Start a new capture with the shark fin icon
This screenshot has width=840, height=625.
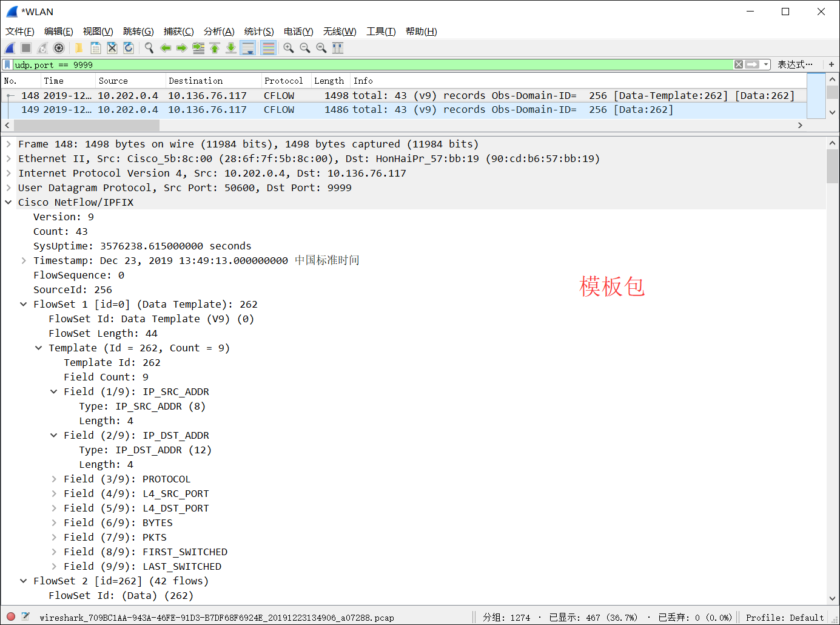pyautogui.click(x=10, y=48)
